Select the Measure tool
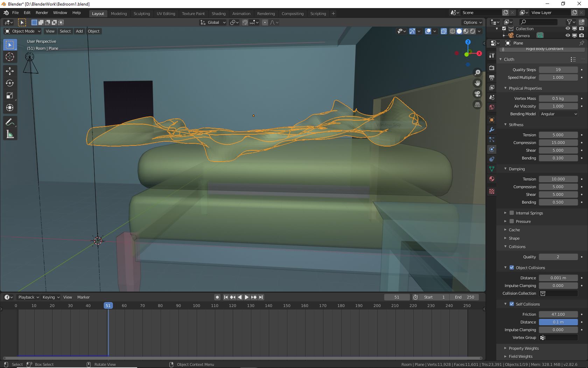Screen dimensions: 588x368 coord(10,135)
